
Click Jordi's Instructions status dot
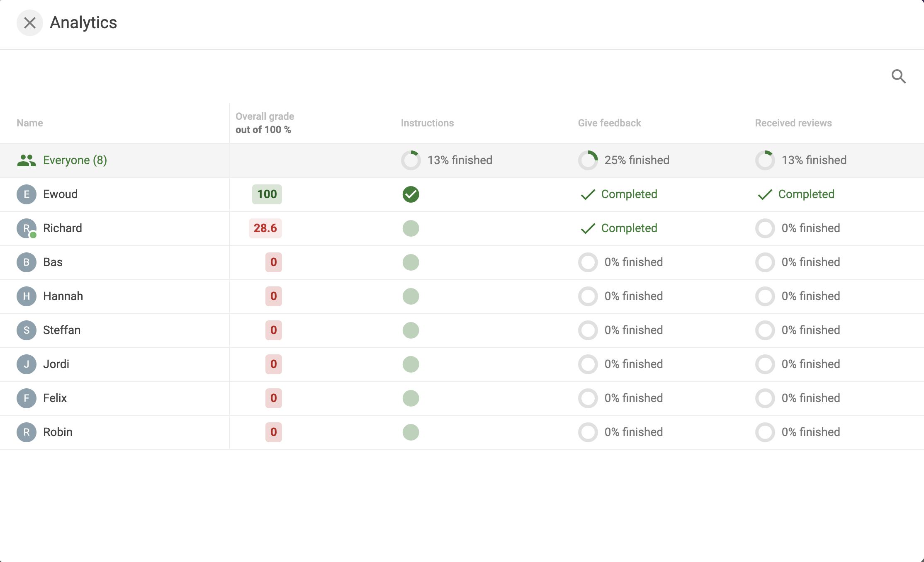(x=411, y=364)
